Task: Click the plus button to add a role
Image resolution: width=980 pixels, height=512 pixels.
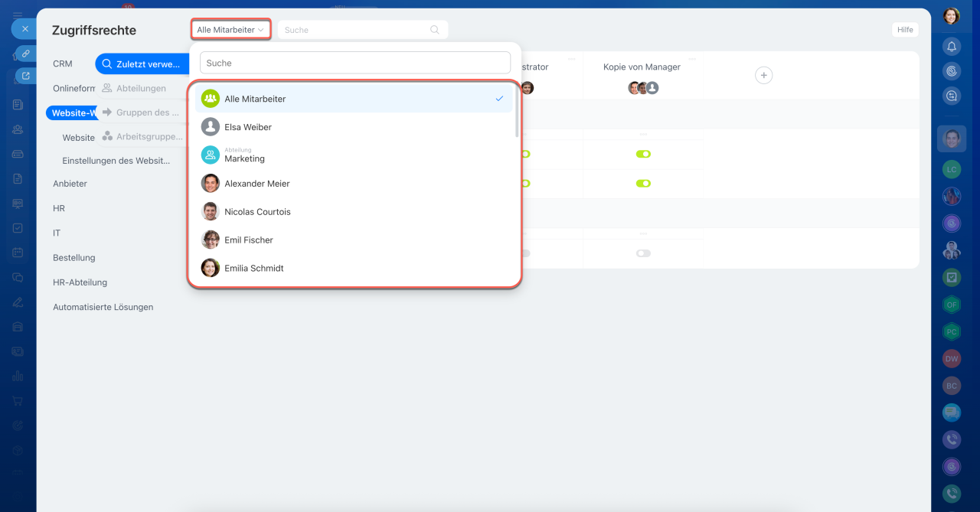Action: click(x=763, y=75)
